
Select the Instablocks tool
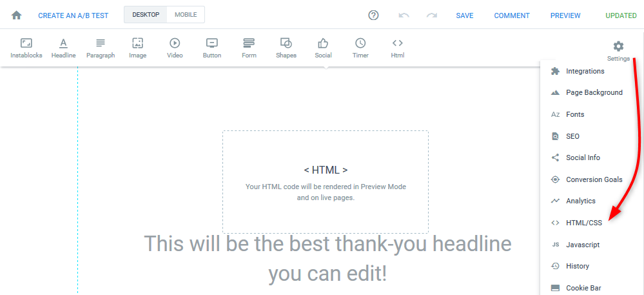[x=26, y=48]
